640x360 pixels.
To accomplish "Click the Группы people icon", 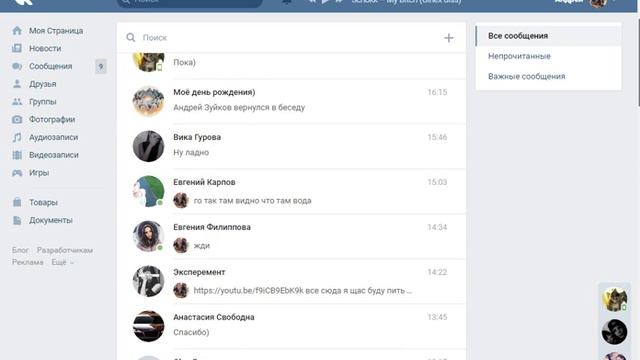I will pyautogui.click(x=17, y=102).
